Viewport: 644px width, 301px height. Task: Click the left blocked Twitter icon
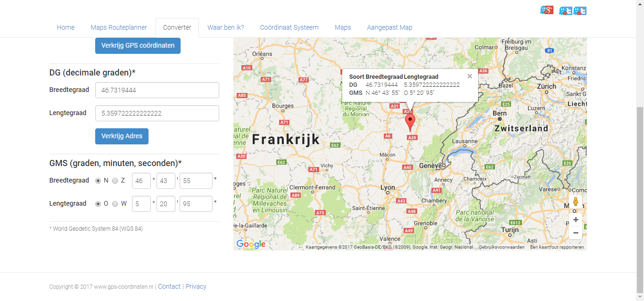click(x=565, y=11)
